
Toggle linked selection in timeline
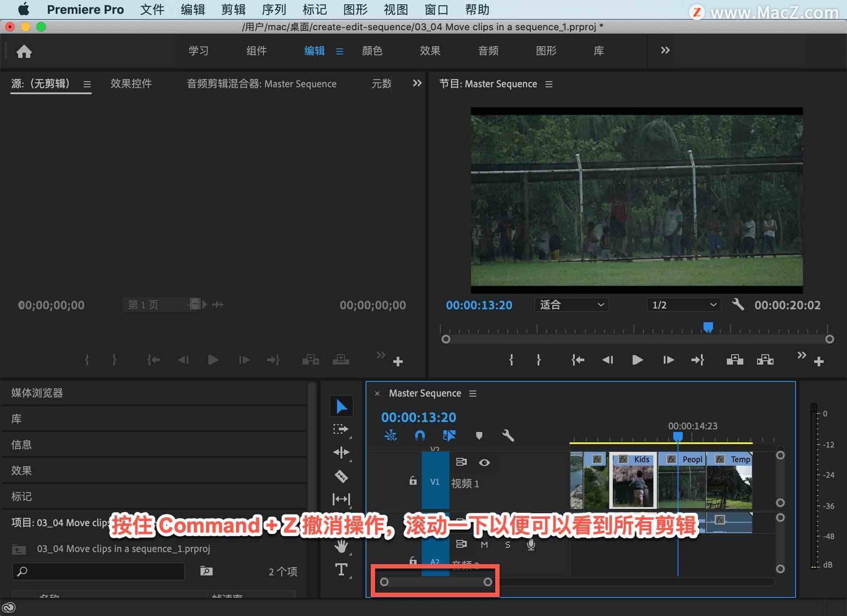point(449,436)
